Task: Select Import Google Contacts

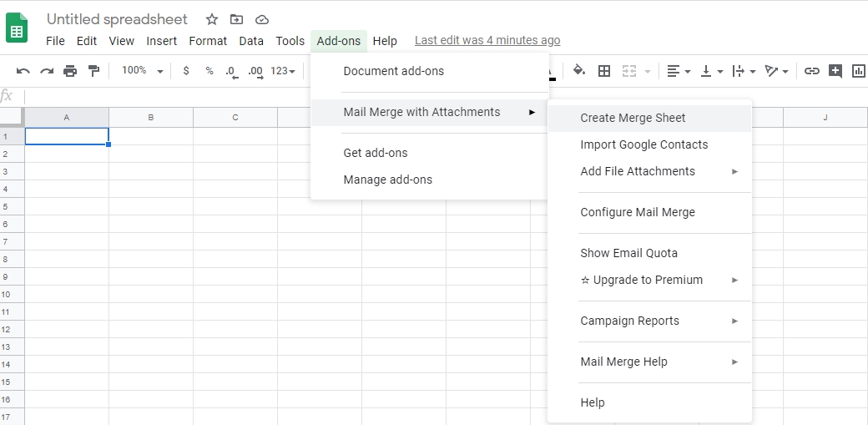Action: 650,144
